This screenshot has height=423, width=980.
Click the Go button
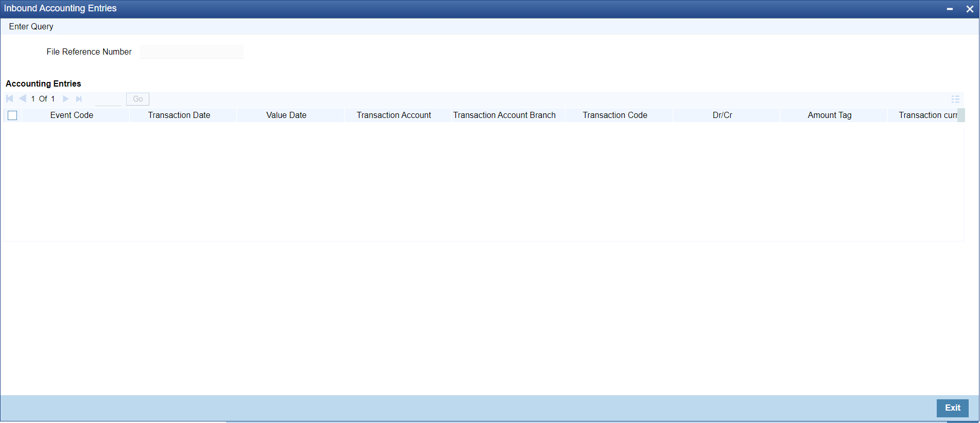pos(137,99)
